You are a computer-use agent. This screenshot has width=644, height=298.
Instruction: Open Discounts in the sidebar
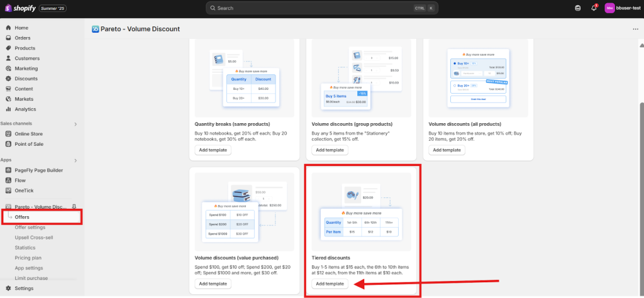26,79
